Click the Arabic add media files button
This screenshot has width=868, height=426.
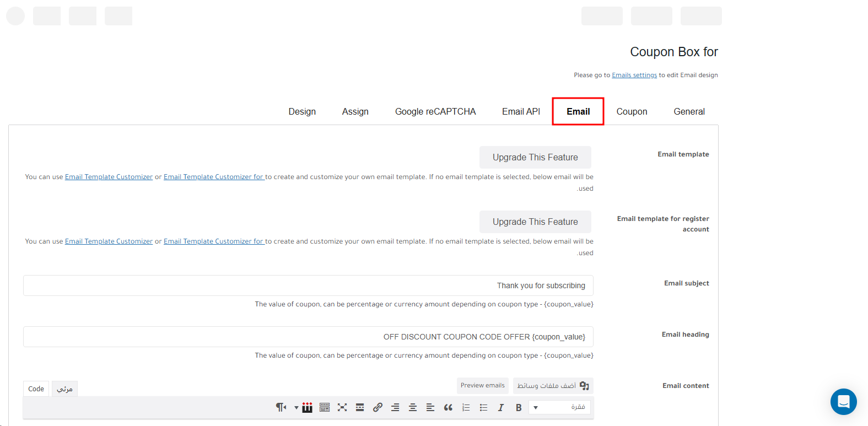pos(553,385)
